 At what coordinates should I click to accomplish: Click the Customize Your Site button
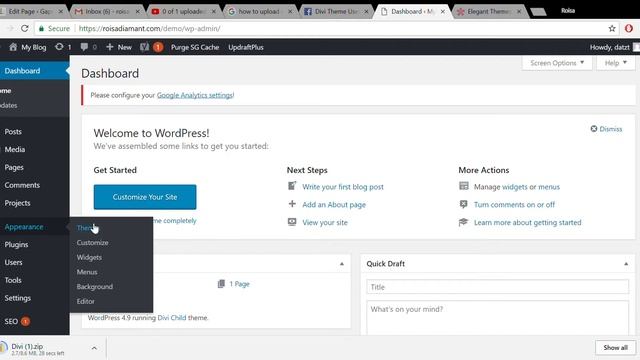click(145, 197)
